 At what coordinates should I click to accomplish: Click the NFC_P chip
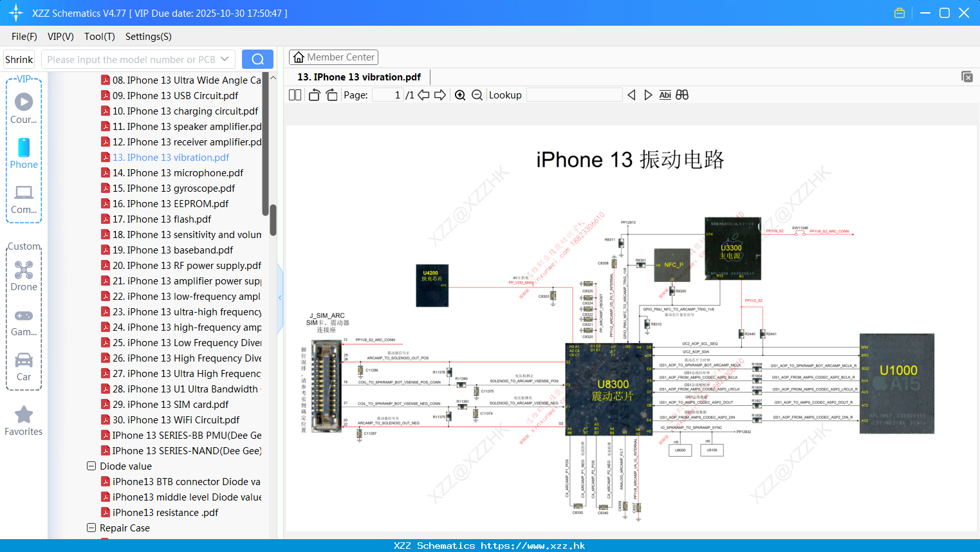pyautogui.click(x=673, y=265)
